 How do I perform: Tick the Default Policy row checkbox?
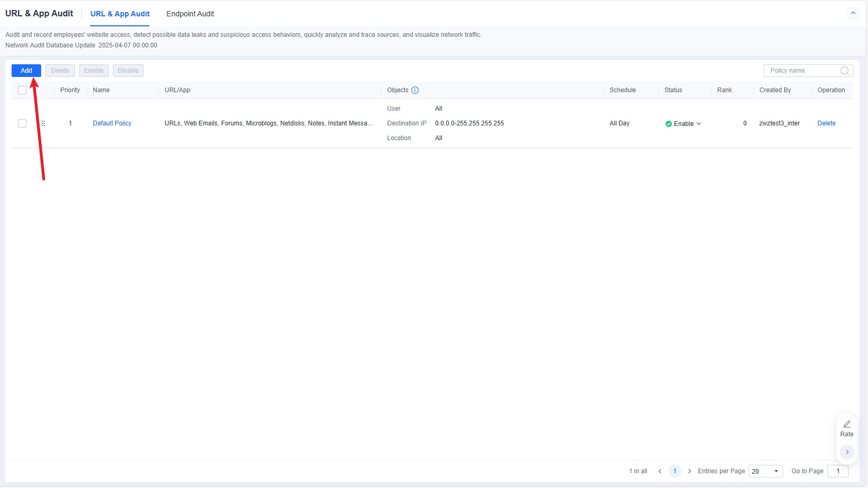[22, 123]
